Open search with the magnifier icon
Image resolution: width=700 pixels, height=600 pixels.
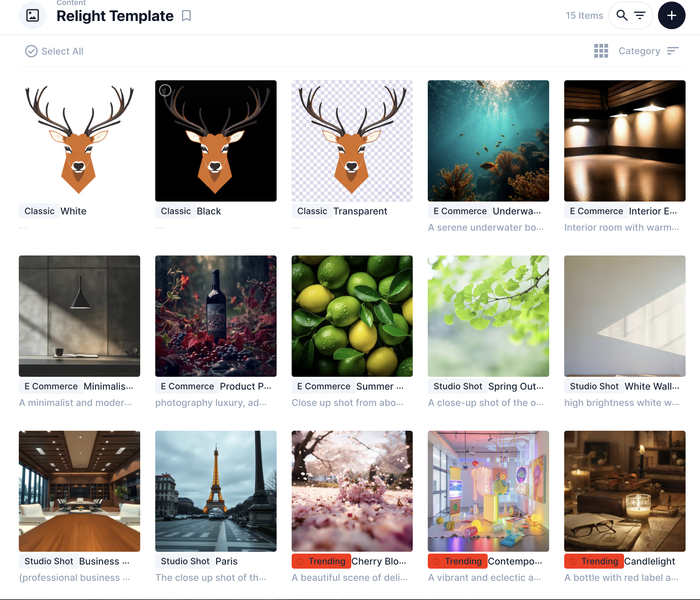pyautogui.click(x=622, y=16)
